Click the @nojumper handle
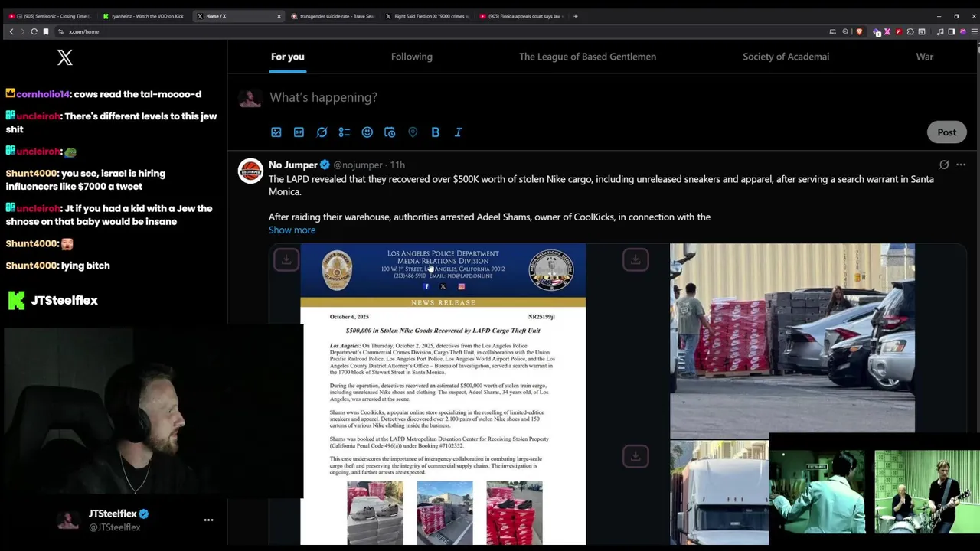980x551 pixels. pos(358,165)
